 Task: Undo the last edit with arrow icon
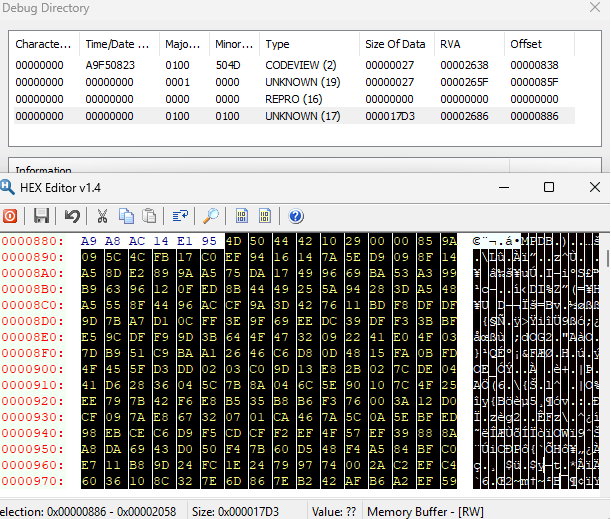pos(72,216)
